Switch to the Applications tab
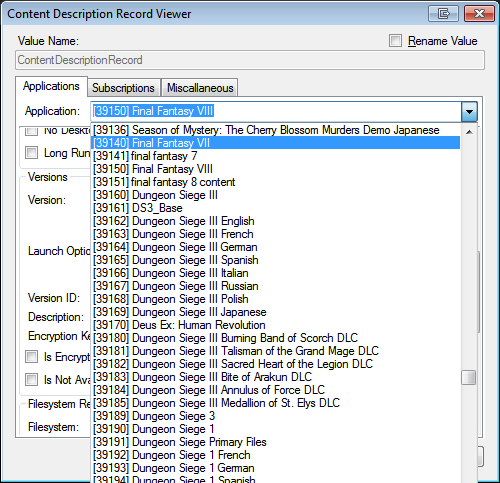Image resolution: width=500 pixels, height=483 pixels. pyautogui.click(x=51, y=86)
